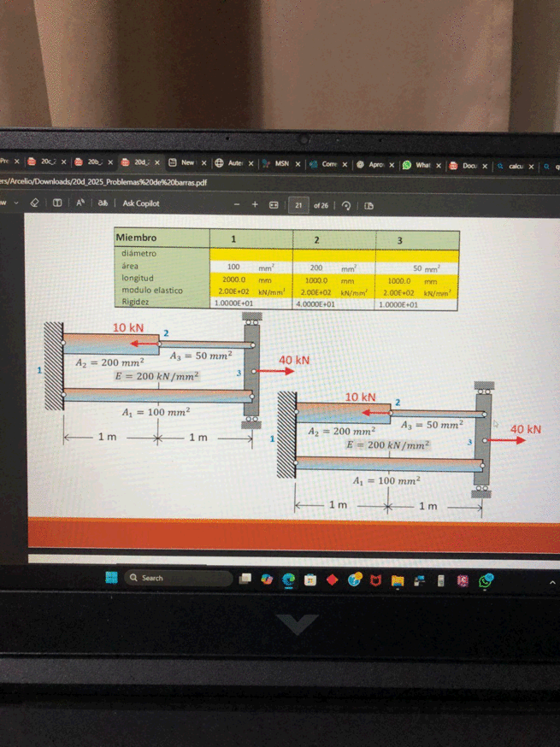Screen dimensions: 560x747
Task: Click the 'Rigidez' row label
Action: pyautogui.click(x=135, y=302)
